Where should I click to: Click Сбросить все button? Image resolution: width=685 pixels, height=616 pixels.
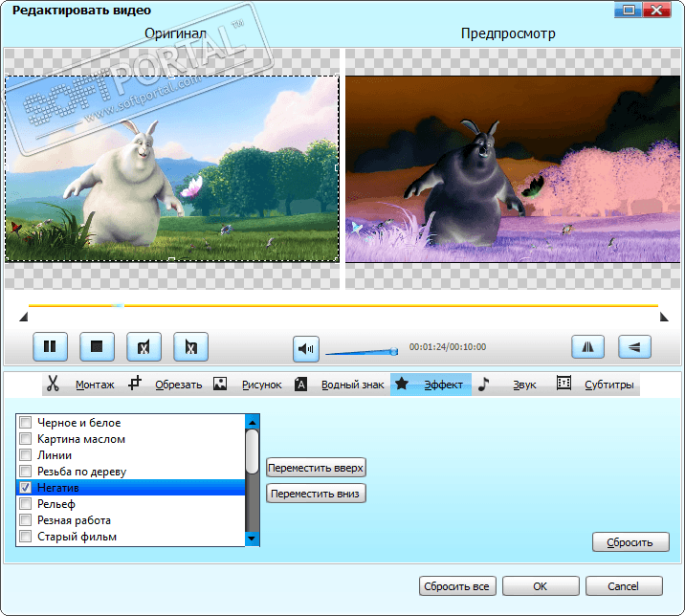pyautogui.click(x=457, y=585)
